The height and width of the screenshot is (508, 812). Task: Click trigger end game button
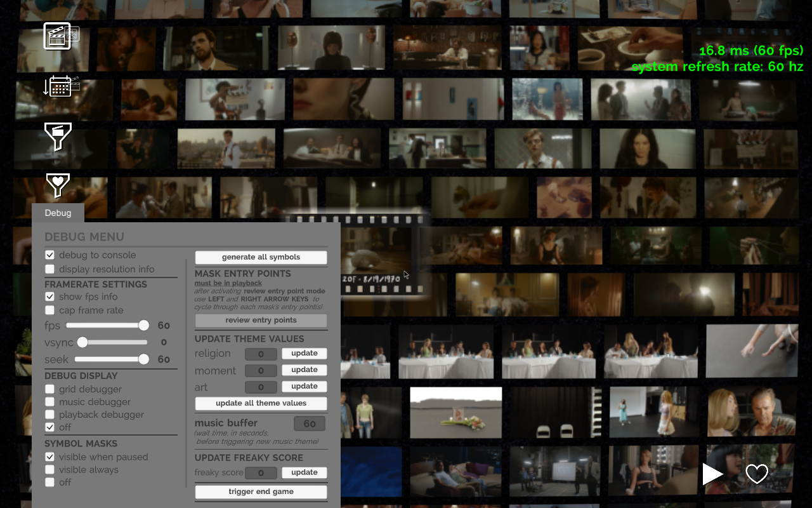[261, 491]
